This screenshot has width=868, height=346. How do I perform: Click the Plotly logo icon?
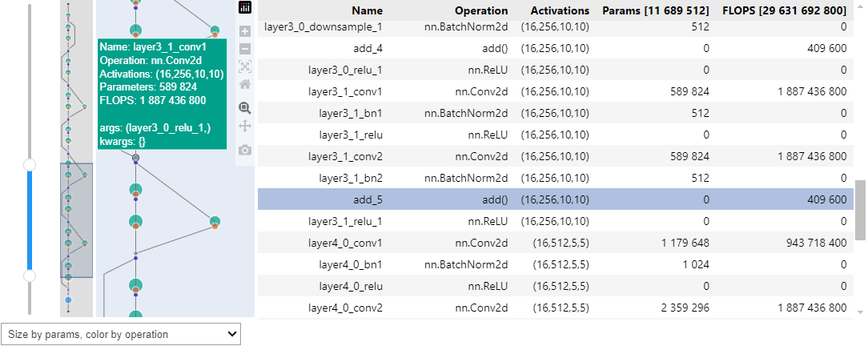click(245, 8)
